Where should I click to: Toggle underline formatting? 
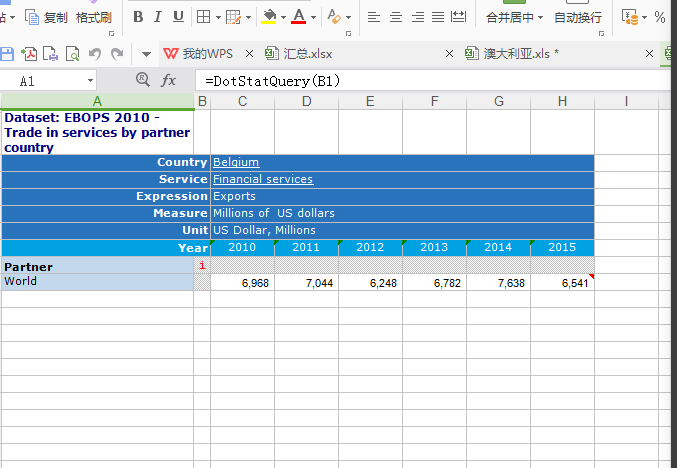[x=178, y=17]
